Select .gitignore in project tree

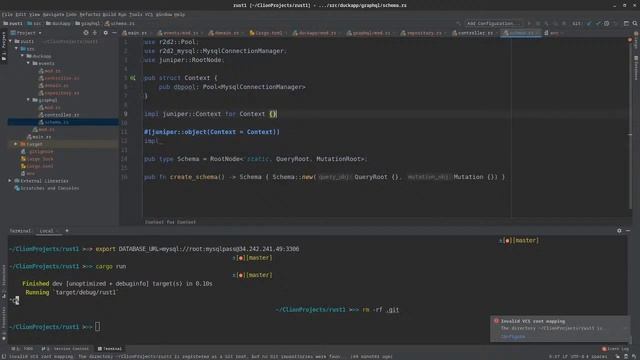coord(38,151)
